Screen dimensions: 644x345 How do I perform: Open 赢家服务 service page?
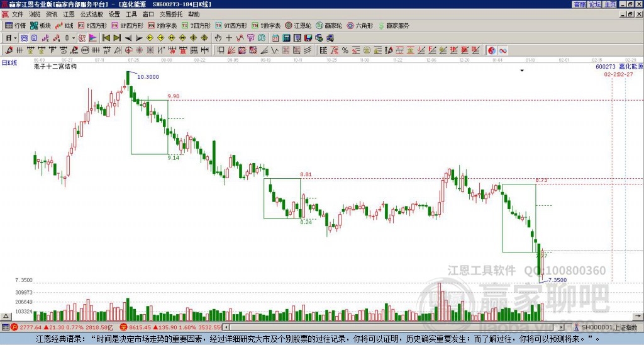click(394, 25)
